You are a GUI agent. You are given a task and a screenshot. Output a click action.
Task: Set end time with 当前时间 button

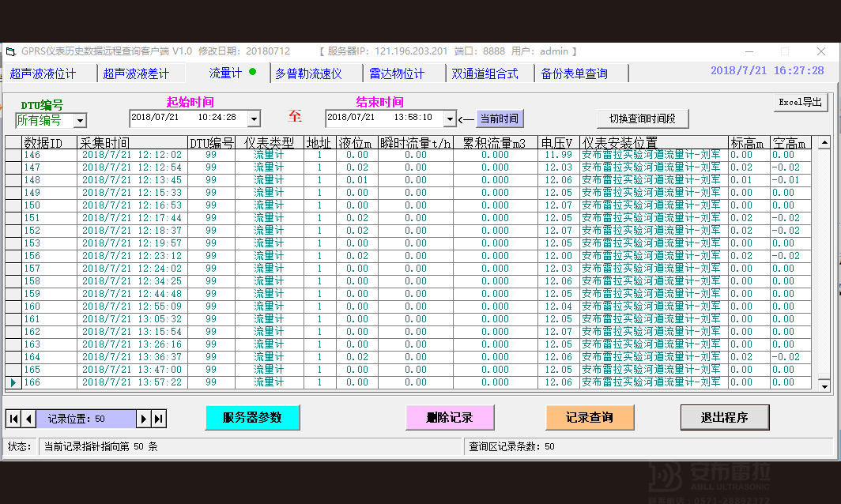click(x=500, y=118)
